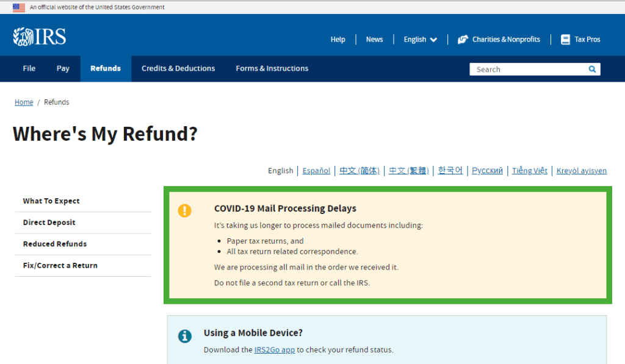The image size is (625, 364).
Task: Switch to Traditional Chinese 中文 (繁體)
Action: coord(408,171)
